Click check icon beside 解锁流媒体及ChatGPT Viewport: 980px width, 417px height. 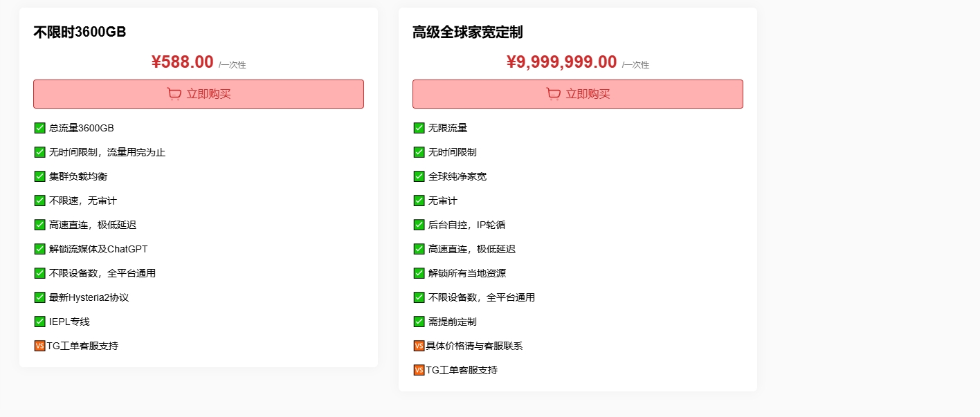(40, 249)
